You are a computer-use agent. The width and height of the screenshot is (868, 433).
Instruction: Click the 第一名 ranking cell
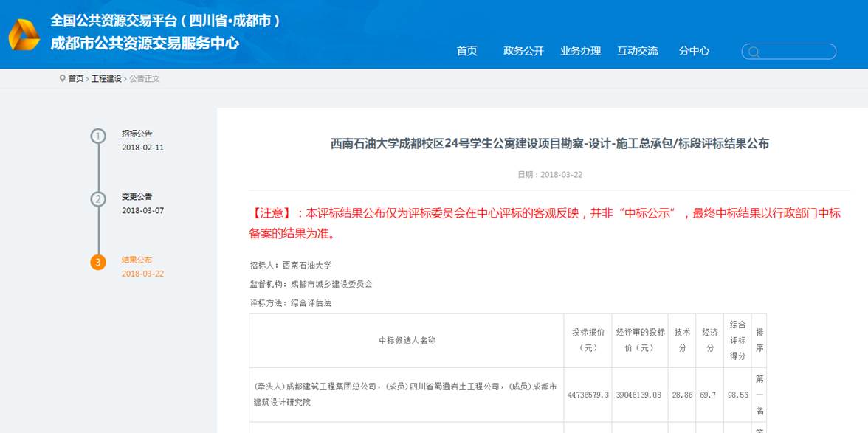tap(759, 395)
